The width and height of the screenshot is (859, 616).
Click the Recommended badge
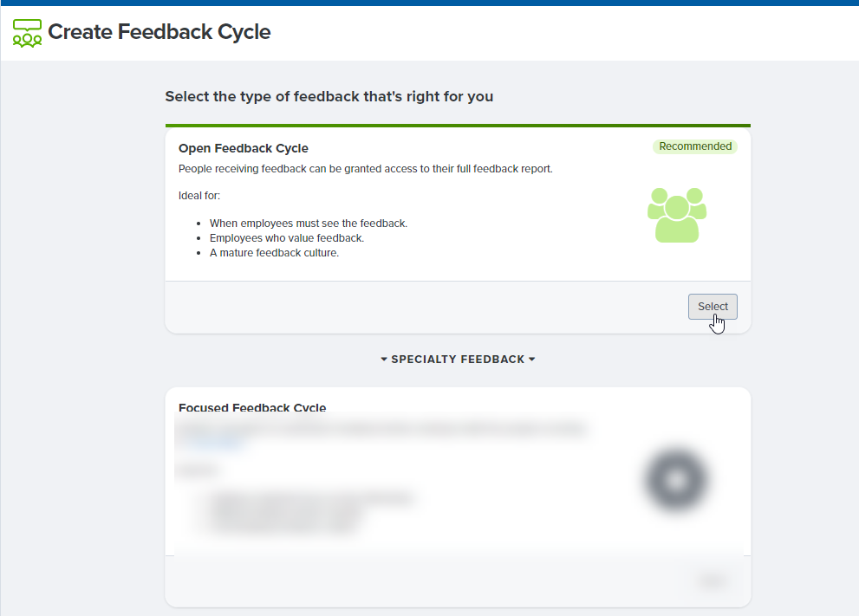click(x=695, y=146)
